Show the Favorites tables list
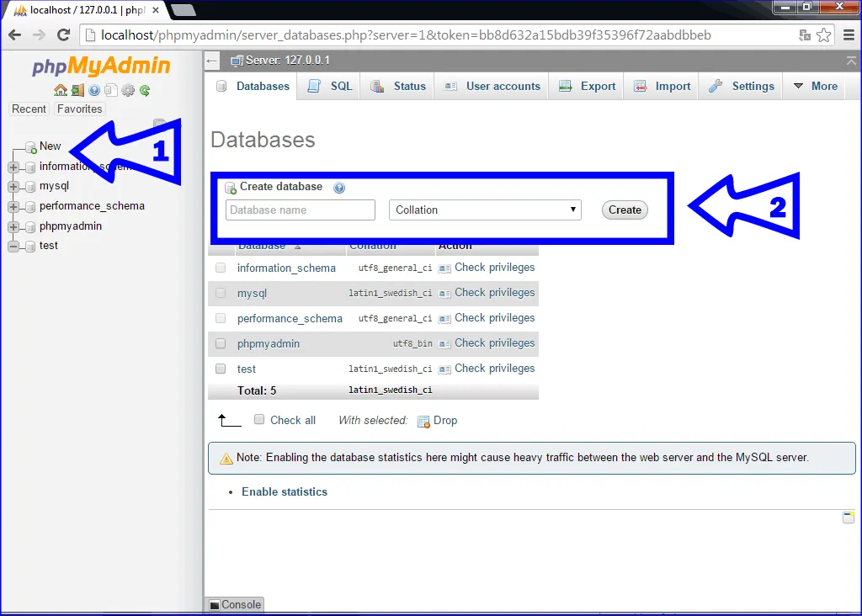The image size is (862, 616). tap(80, 109)
